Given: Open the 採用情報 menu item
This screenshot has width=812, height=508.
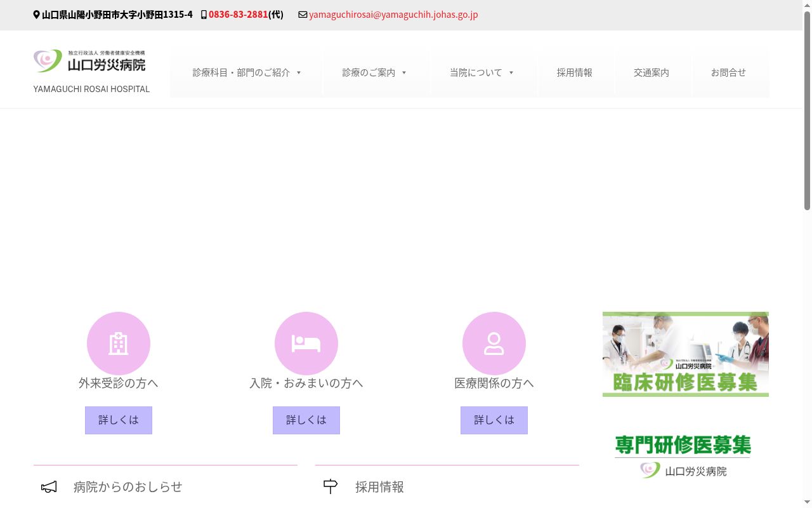Looking at the screenshot, I should click(x=575, y=73).
